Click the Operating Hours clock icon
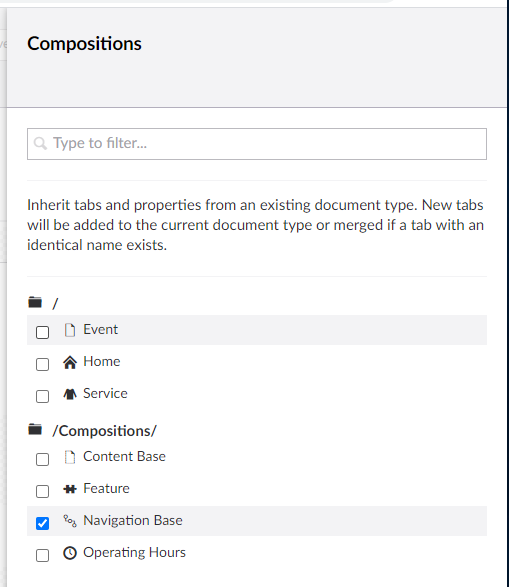The image size is (509, 587). tap(70, 553)
